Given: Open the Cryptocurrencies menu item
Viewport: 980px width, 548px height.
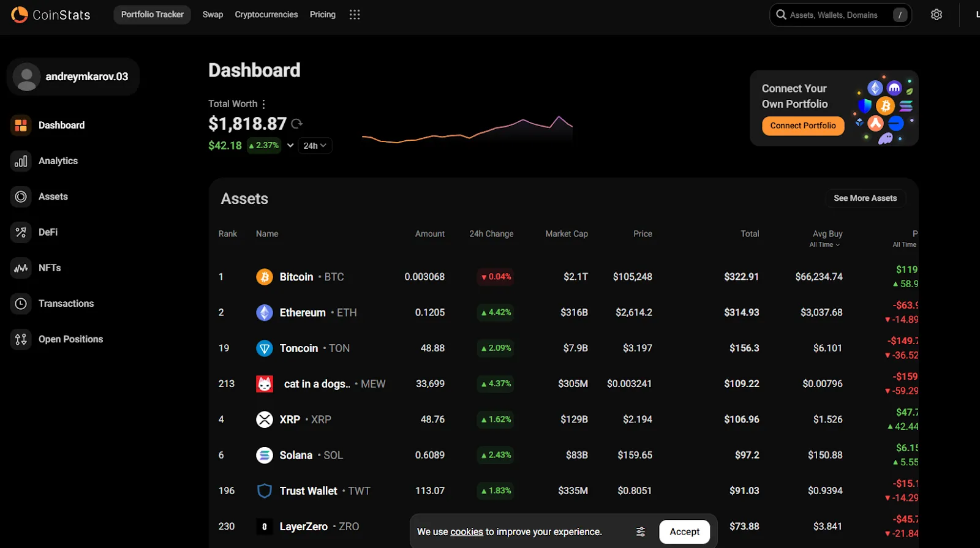Looking at the screenshot, I should tap(266, 15).
